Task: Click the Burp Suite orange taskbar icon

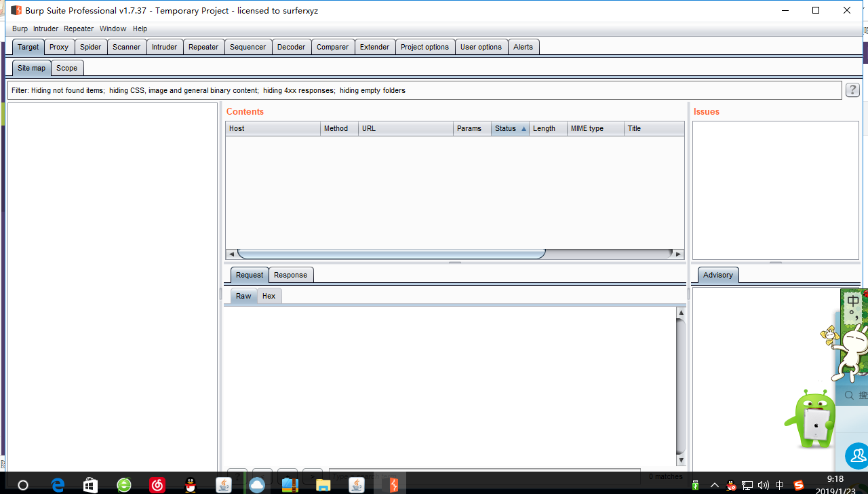Action: (x=393, y=484)
